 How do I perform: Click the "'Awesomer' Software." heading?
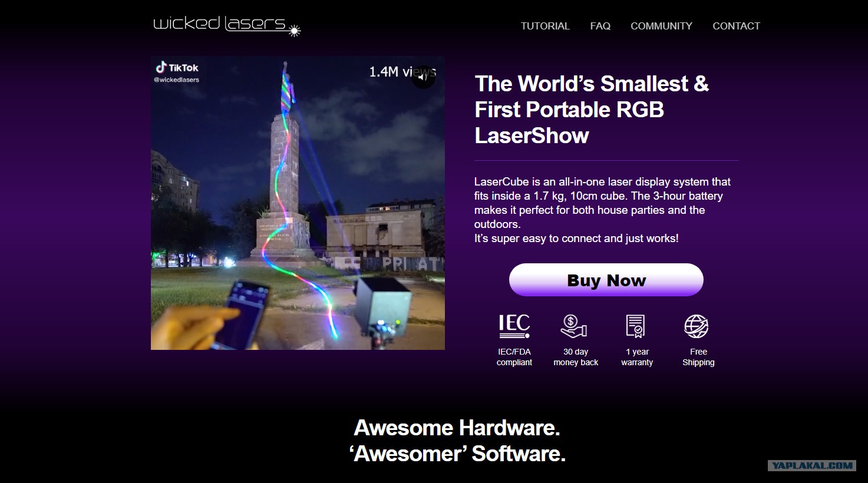[x=457, y=454]
